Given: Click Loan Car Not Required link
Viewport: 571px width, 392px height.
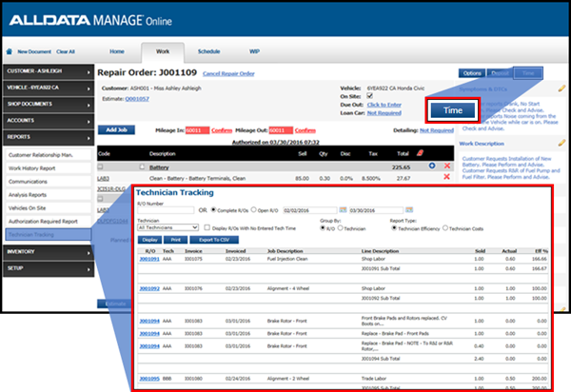Looking at the screenshot, I should point(384,113).
